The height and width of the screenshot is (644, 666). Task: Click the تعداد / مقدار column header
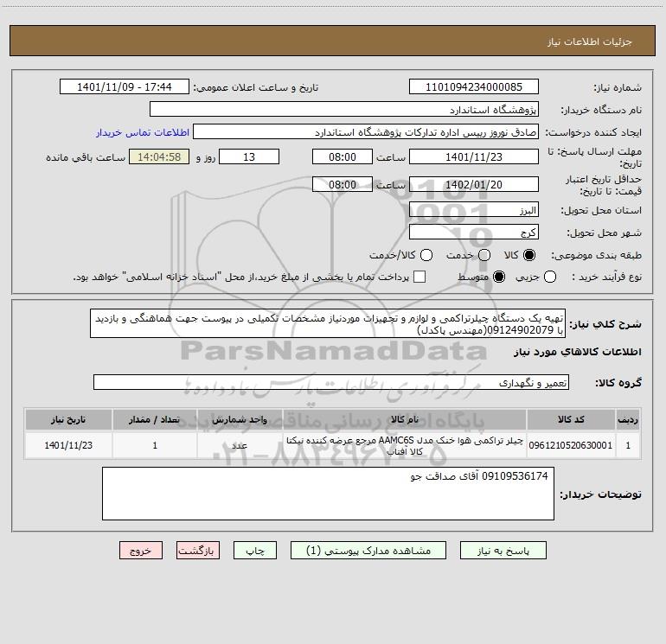[x=155, y=420]
